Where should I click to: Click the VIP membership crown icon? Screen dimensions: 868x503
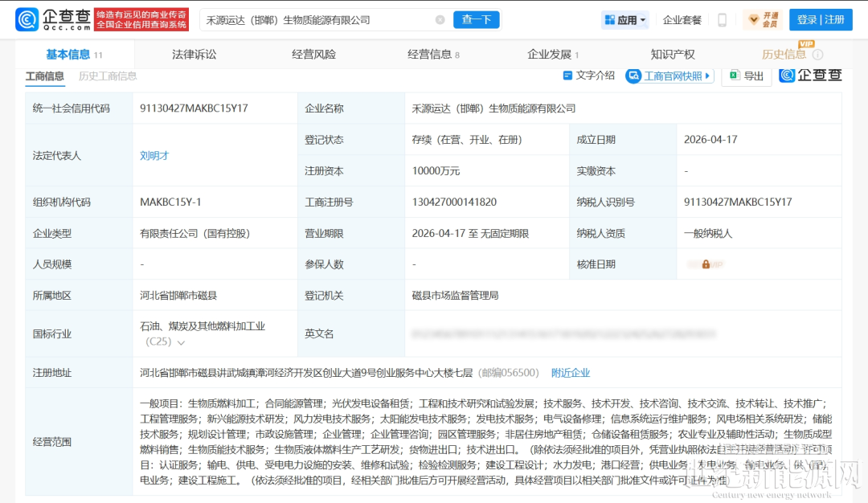click(753, 20)
